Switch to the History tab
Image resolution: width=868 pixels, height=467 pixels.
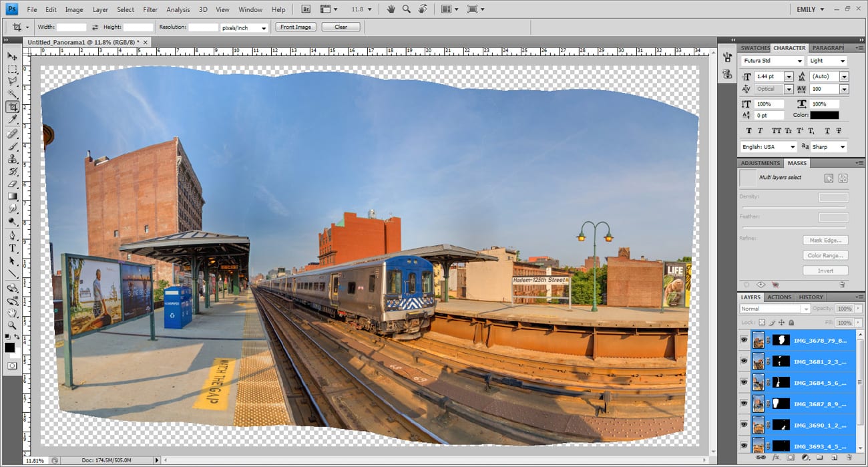click(811, 297)
